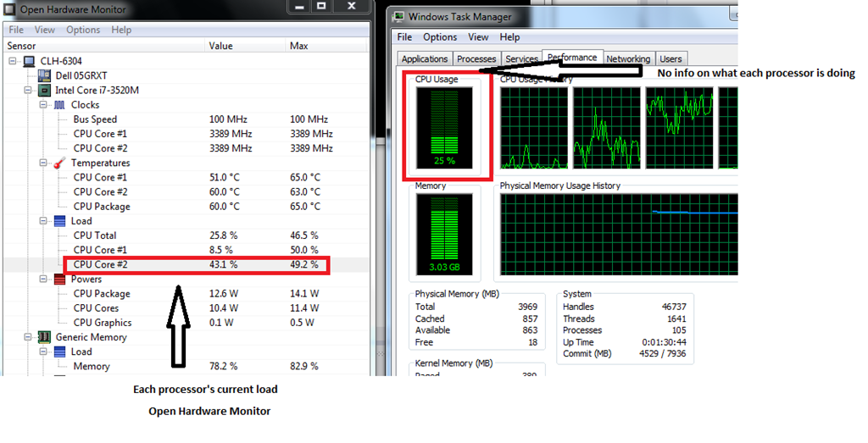Open Help menu in Open Hardware Monitor
The height and width of the screenshot is (443, 868).
pyautogui.click(x=121, y=30)
